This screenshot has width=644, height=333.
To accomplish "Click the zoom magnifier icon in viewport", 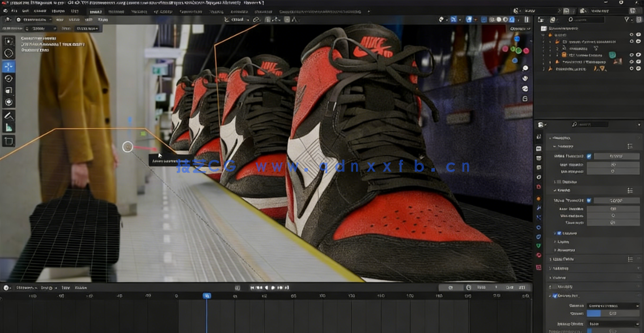I will click(x=526, y=68).
